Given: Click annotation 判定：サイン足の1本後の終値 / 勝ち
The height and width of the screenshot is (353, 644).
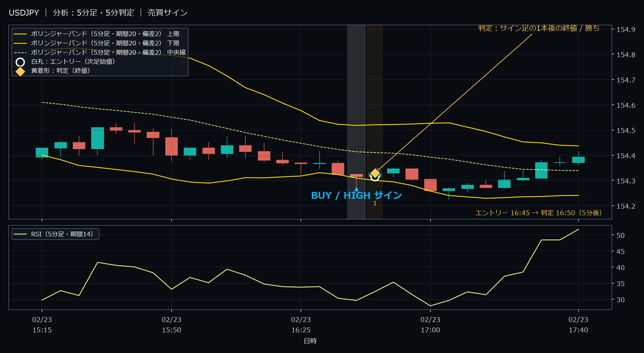Looking at the screenshot, I should 539,28.
